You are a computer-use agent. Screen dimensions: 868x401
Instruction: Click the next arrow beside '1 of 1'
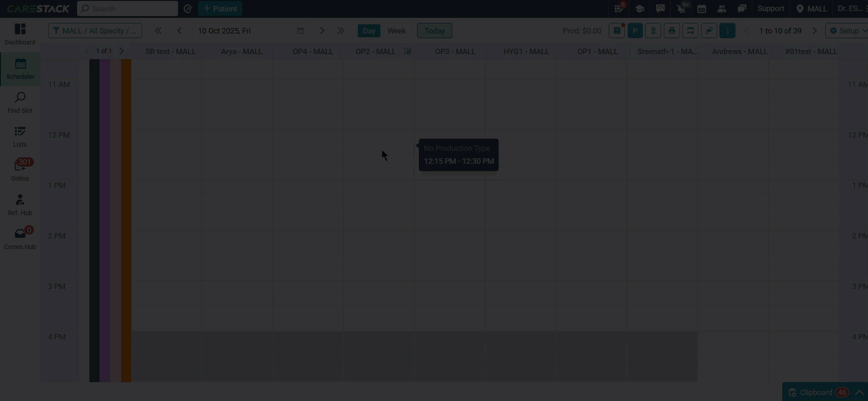pyautogui.click(x=122, y=51)
